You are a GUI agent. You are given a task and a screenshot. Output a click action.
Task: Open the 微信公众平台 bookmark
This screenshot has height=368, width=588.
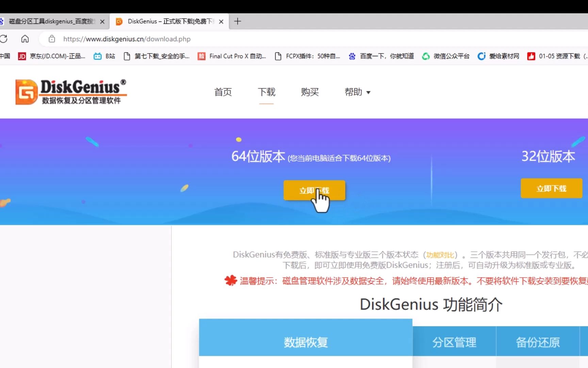pos(446,56)
